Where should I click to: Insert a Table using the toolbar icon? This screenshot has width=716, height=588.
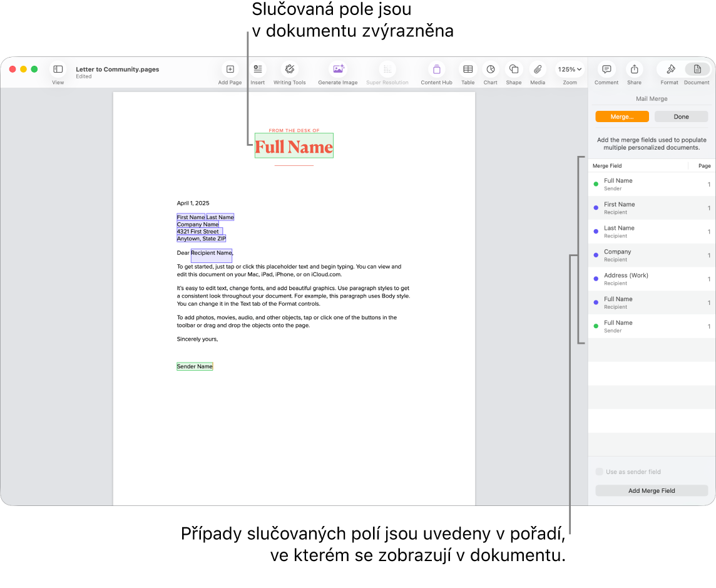[x=467, y=70]
